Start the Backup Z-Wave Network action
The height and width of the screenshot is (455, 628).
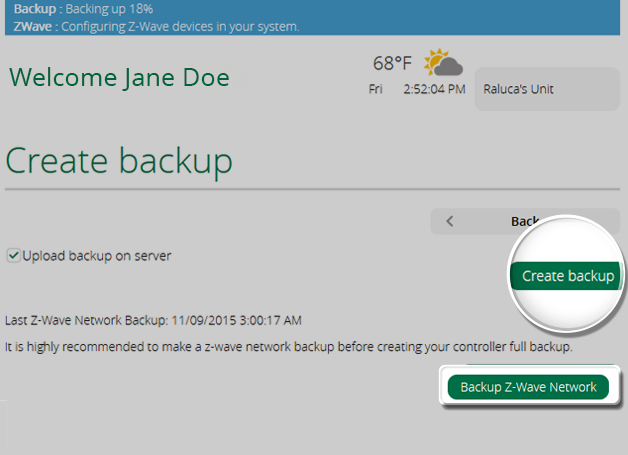(528, 387)
